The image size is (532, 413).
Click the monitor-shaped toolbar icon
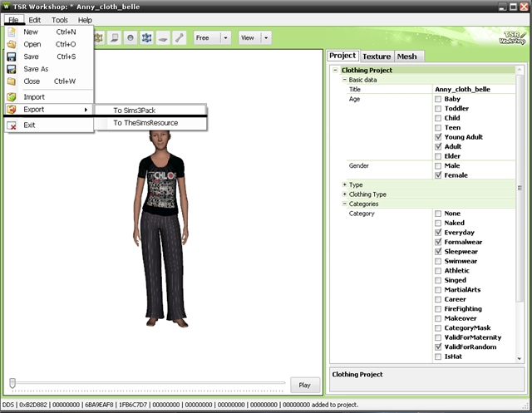point(114,38)
